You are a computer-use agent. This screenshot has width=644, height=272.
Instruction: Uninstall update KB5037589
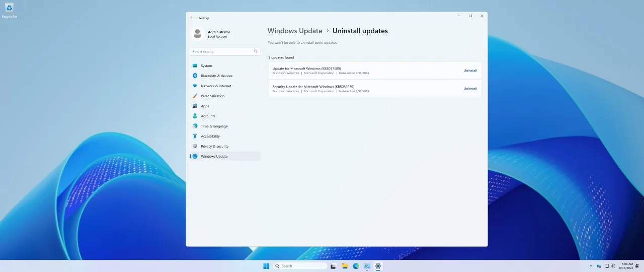(470, 71)
